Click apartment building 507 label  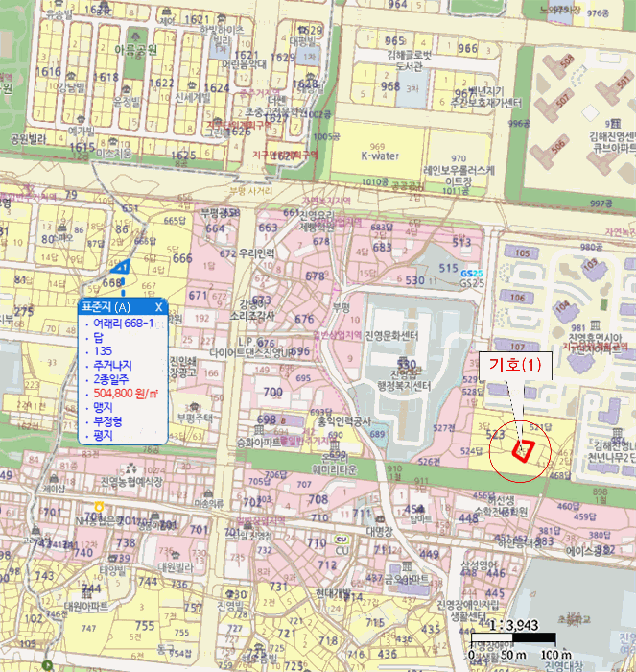(562, 100)
